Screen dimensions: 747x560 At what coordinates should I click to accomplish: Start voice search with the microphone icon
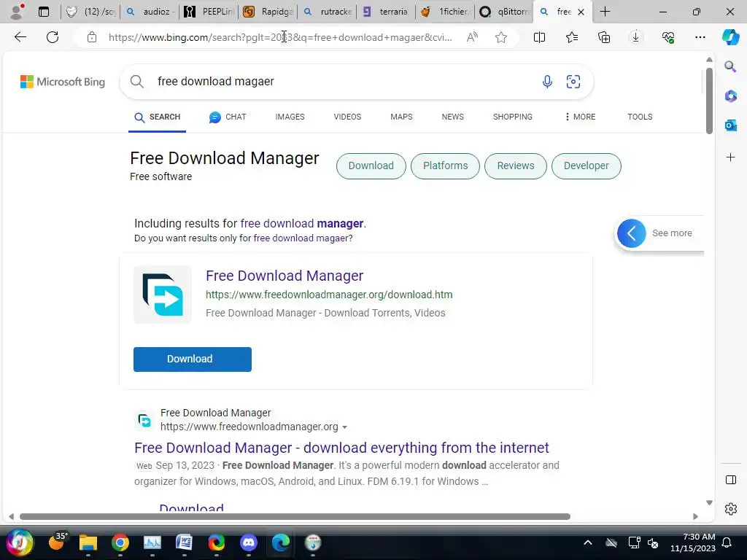click(x=547, y=82)
